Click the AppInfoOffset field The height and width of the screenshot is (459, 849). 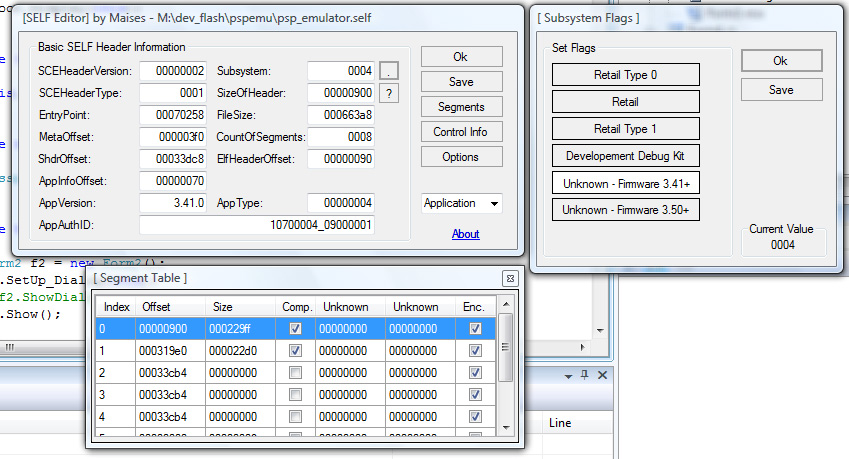tap(173, 181)
